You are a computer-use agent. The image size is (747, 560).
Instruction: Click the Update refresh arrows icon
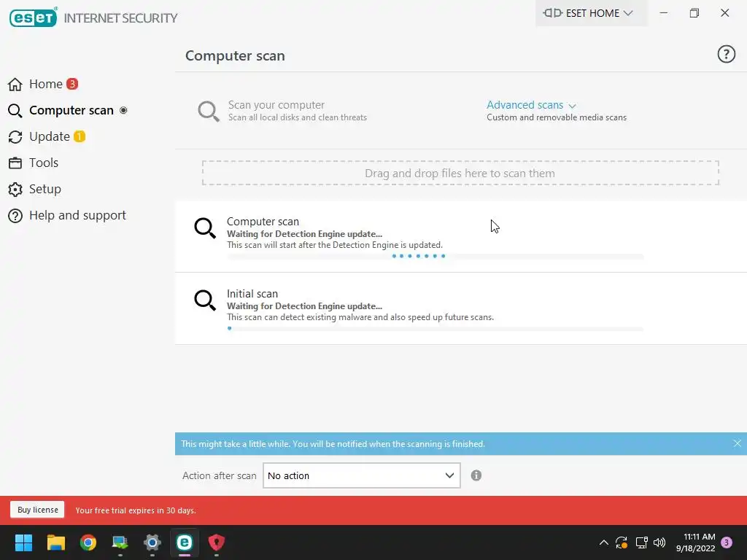coord(15,136)
